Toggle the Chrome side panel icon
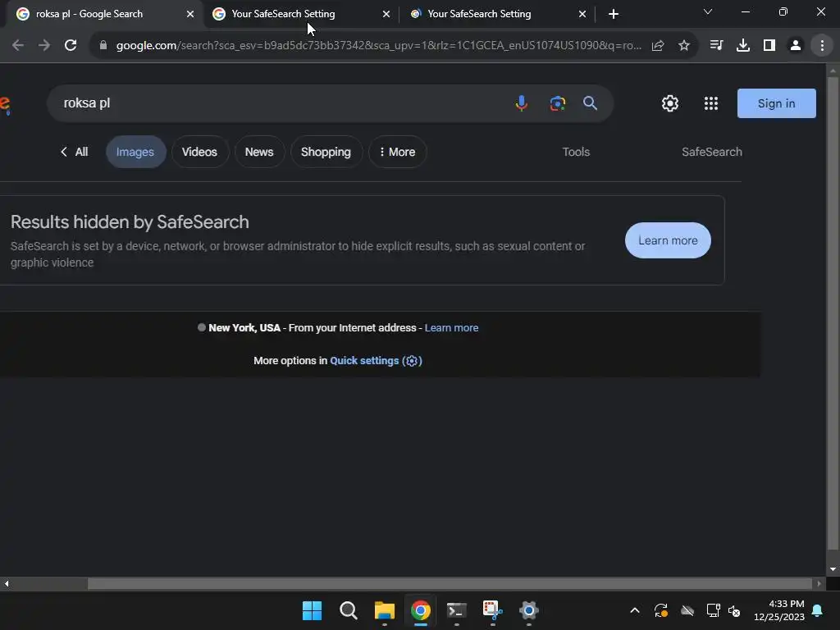840x630 pixels. click(769, 46)
